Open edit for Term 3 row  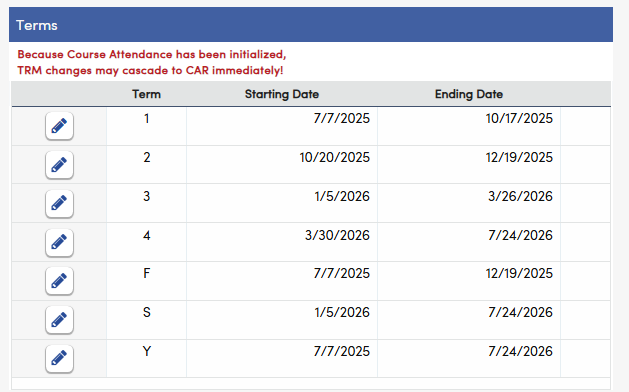pyautogui.click(x=59, y=204)
